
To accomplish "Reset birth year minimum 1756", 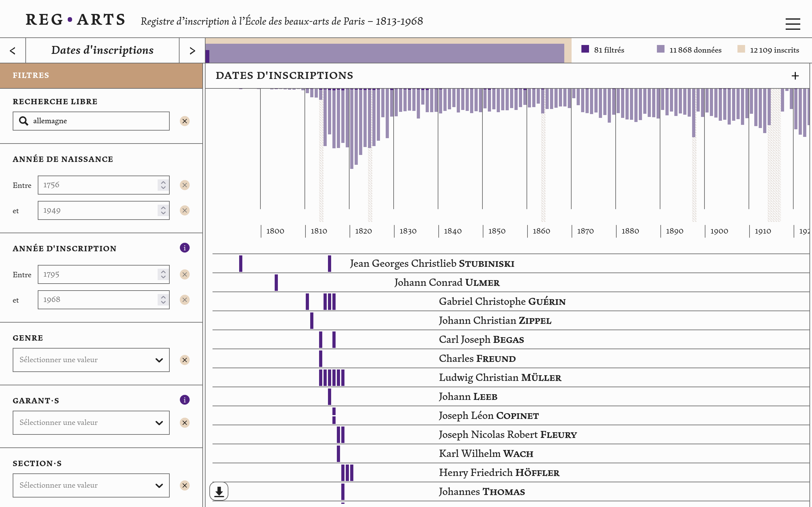I will (x=185, y=185).
